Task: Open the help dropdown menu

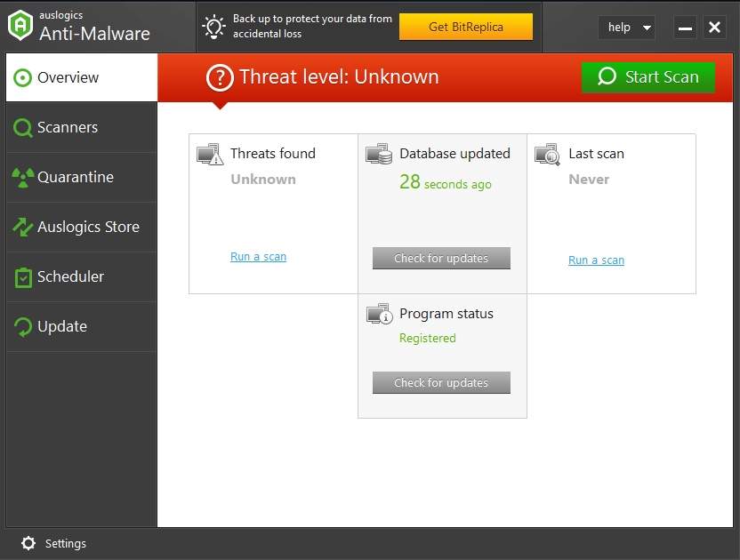Action: tap(626, 28)
